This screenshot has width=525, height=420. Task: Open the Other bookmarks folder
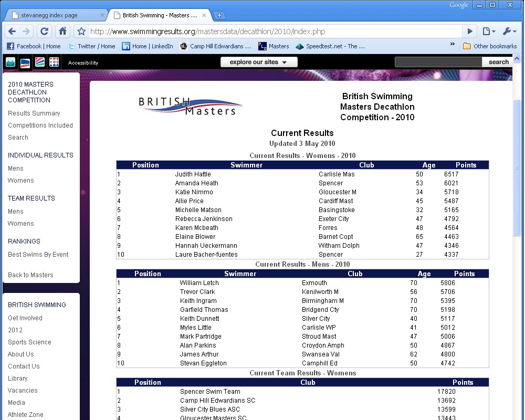pyautogui.click(x=490, y=46)
